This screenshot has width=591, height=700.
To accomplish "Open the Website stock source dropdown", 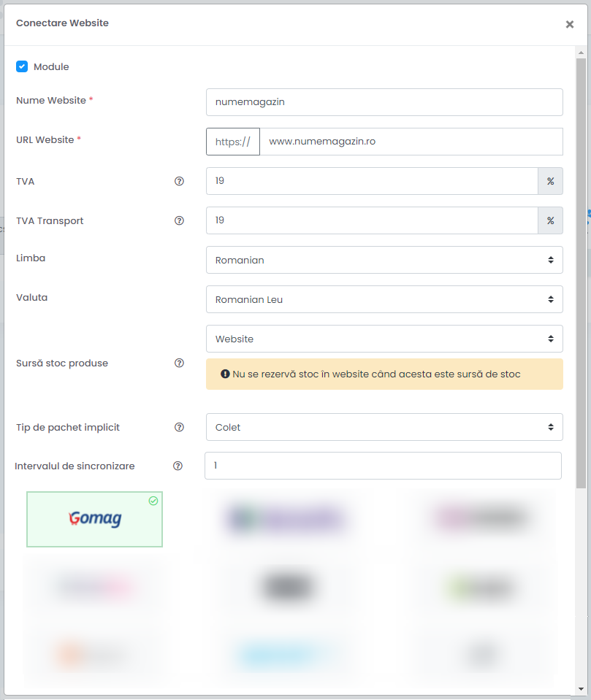I will 384,339.
